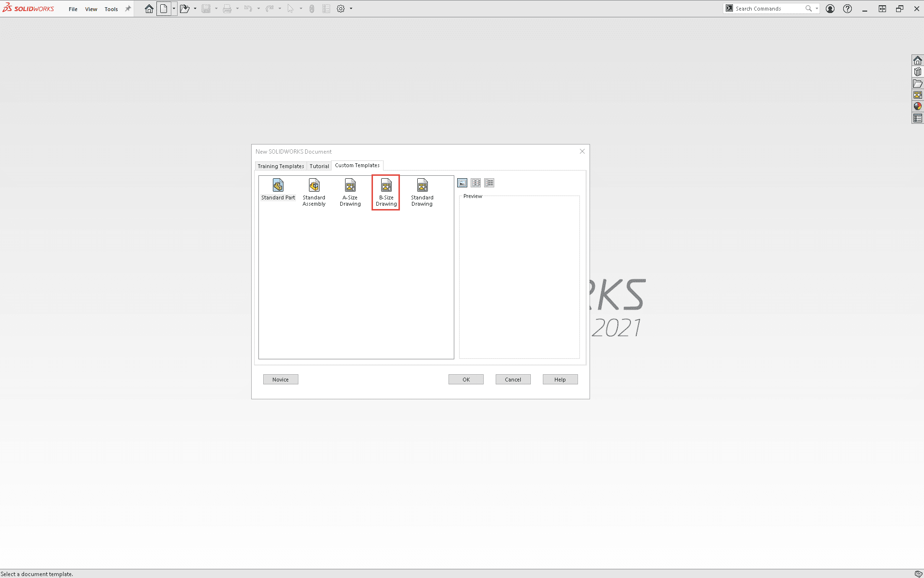This screenshot has width=924, height=578.
Task: Click the Help button
Action: (x=560, y=379)
